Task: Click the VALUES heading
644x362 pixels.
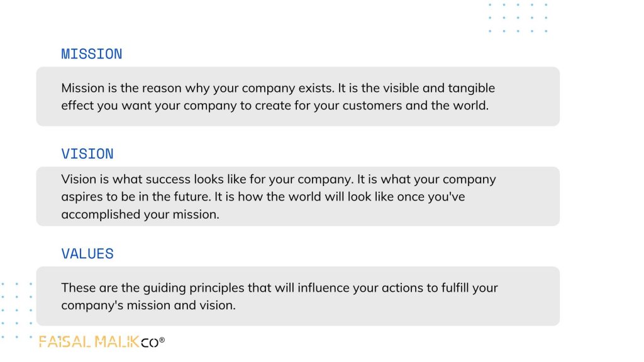Action: [x=87, y=254]
